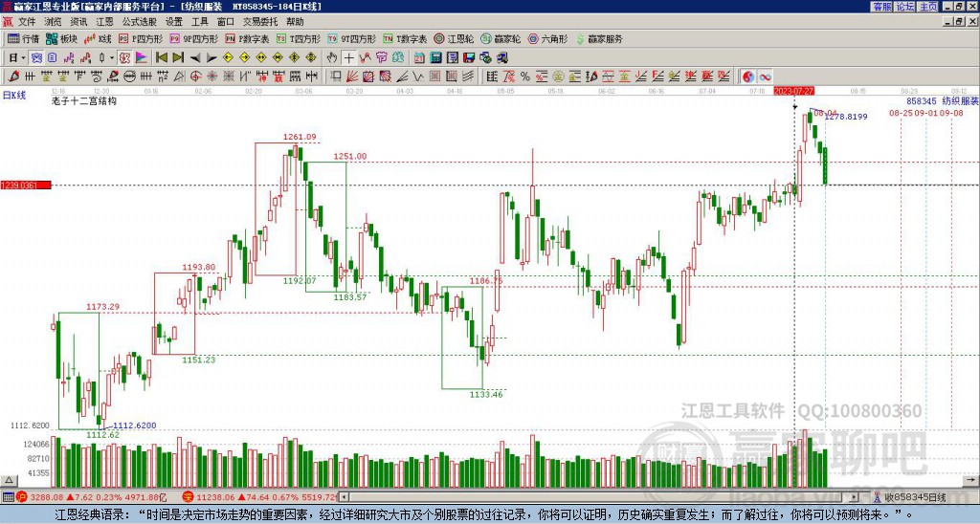This screenshot has width=980, height=524.
Task: Open the T四方形 tool
Action: [299, 38]
